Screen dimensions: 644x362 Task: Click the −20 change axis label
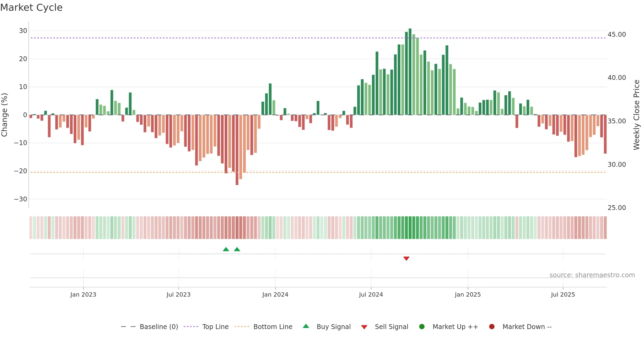coord(21,171)
